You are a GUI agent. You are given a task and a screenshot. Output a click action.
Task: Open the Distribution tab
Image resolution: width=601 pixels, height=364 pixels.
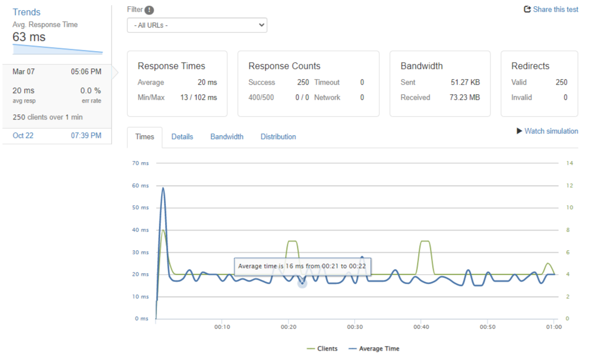tap(278, 136)
